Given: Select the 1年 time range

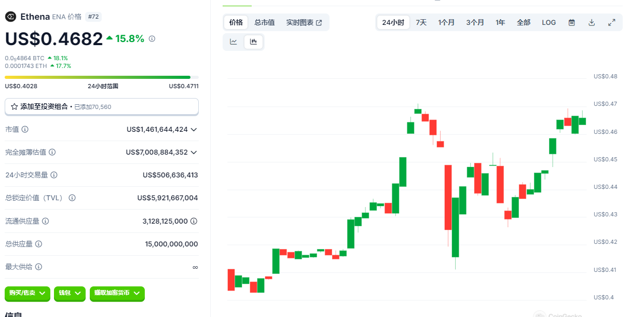Looking at the screenshot, I should (x=500, y=22).
